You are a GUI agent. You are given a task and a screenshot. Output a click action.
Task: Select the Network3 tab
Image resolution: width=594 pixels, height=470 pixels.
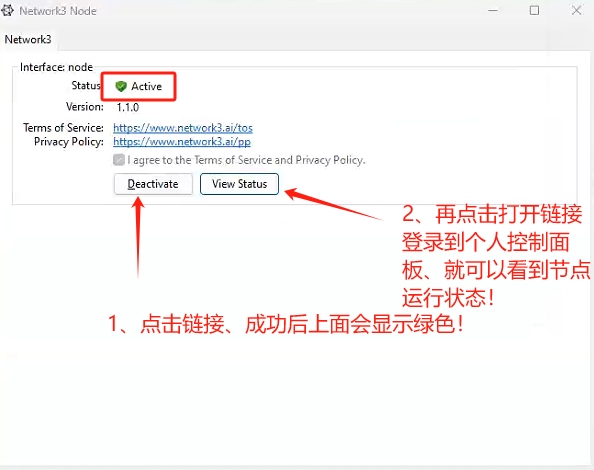pyautogui.click(x=28, y=39)
